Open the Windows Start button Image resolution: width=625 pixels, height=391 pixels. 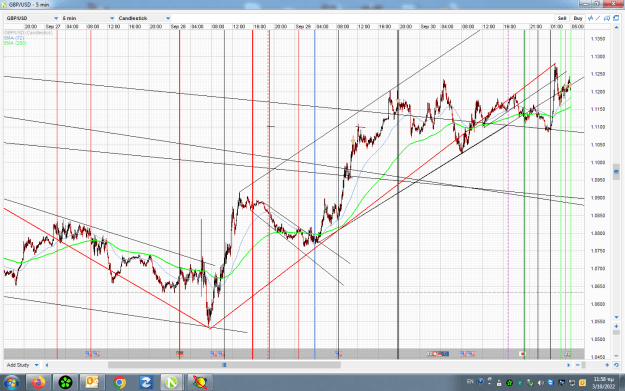(11, 383)
